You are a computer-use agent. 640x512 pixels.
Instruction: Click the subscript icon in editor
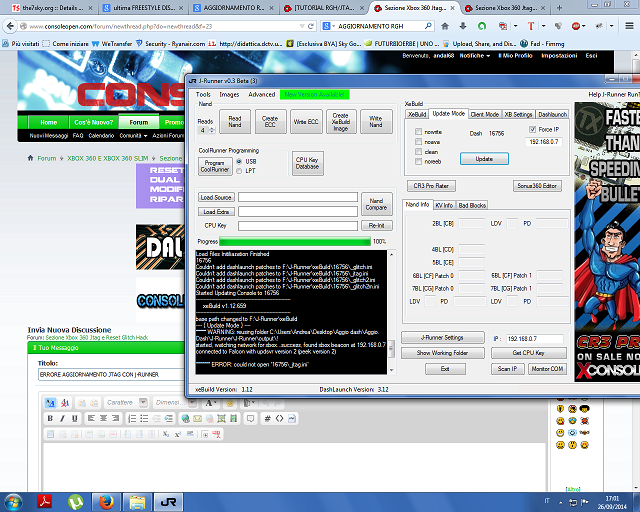coord(166,434)
